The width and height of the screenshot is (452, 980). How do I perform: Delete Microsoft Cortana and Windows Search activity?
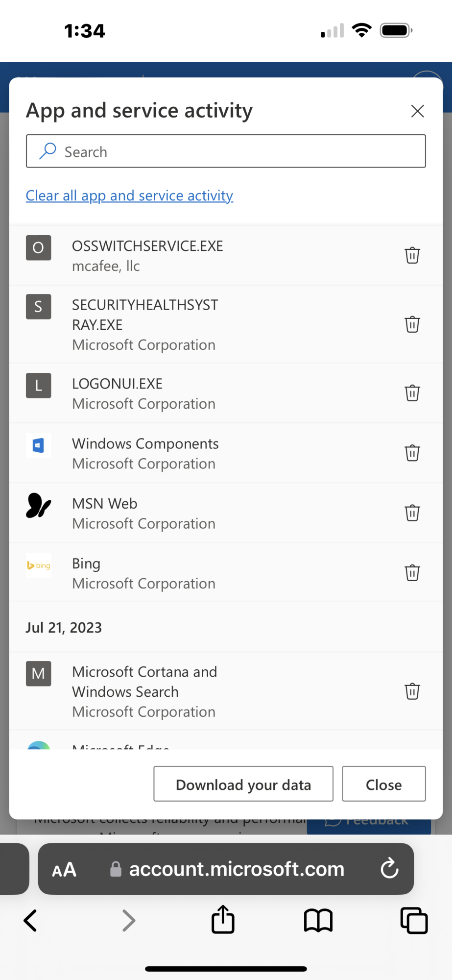click(x=412, y=691)
